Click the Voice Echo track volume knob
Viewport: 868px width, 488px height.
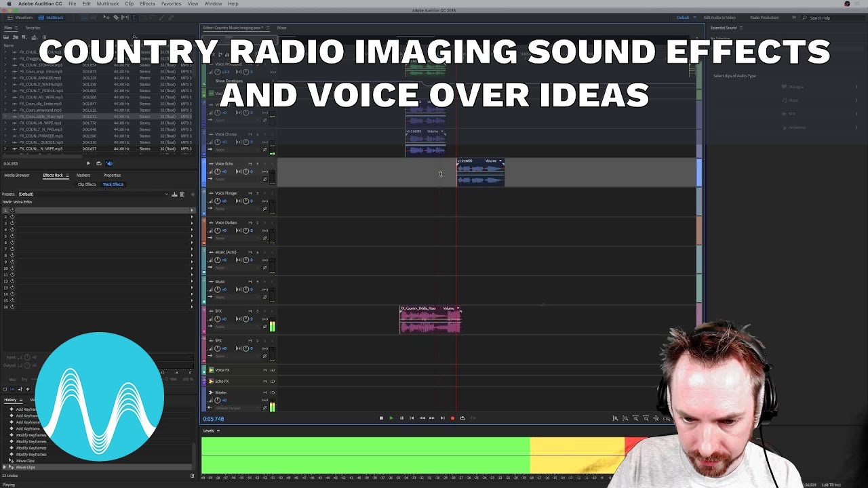click(217, 171)
